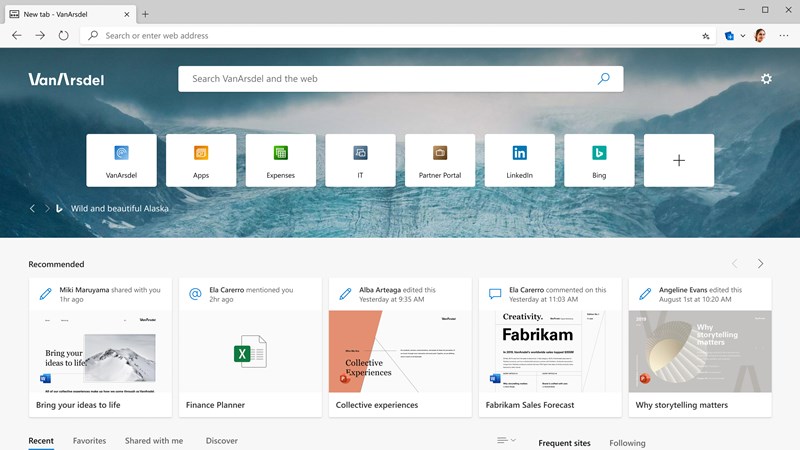Viewport: 800px width, 450px height.
Task: Click the comment bubble icon on Fabrikam card
Action: coord(495,294)
